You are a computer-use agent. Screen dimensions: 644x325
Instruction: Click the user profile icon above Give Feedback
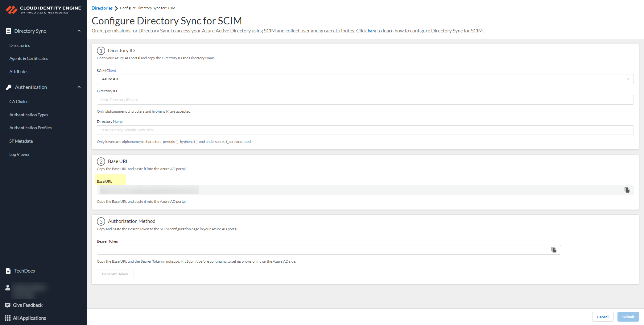point(8,288)
